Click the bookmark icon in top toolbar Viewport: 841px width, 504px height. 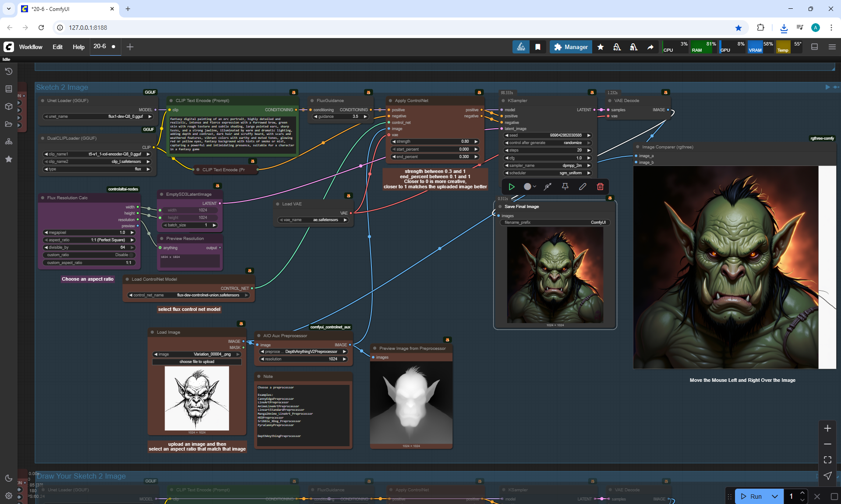click(x=538, y=47)
